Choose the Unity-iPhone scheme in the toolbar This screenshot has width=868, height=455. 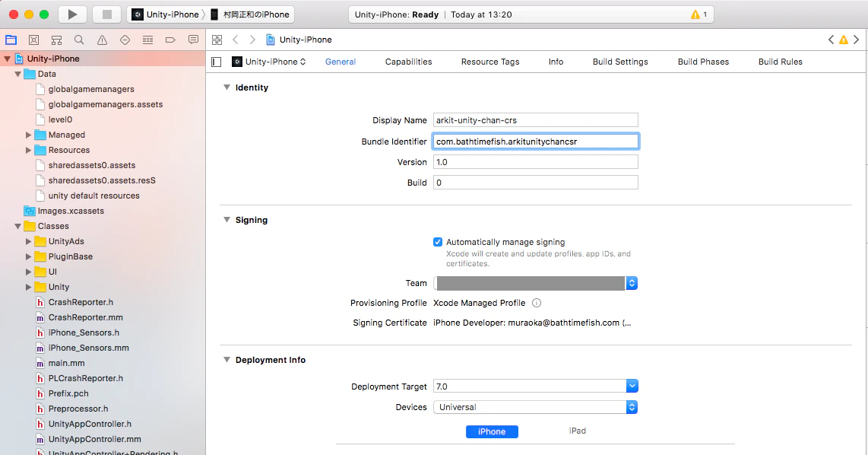166,14
